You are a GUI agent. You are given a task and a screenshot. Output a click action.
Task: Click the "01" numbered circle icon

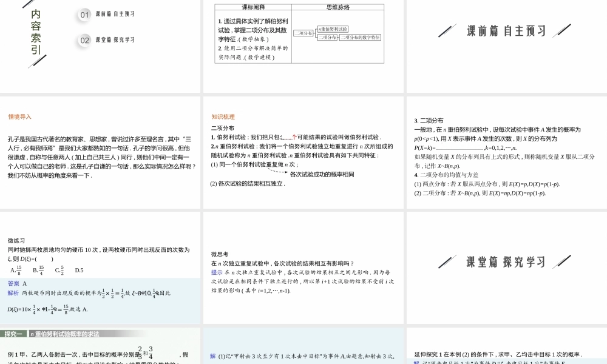pyautogui.click(x=84, y=15)
